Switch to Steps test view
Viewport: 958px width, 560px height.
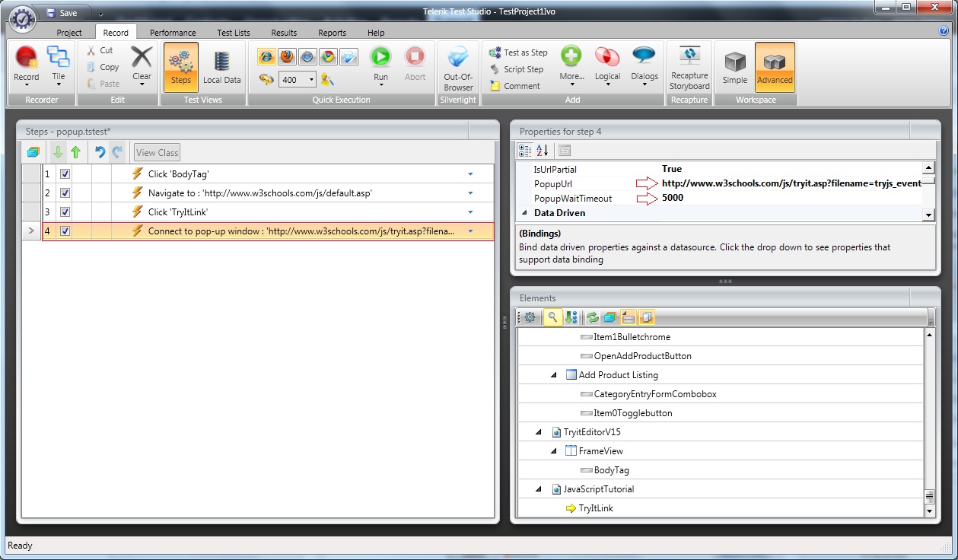pos(181,67)
